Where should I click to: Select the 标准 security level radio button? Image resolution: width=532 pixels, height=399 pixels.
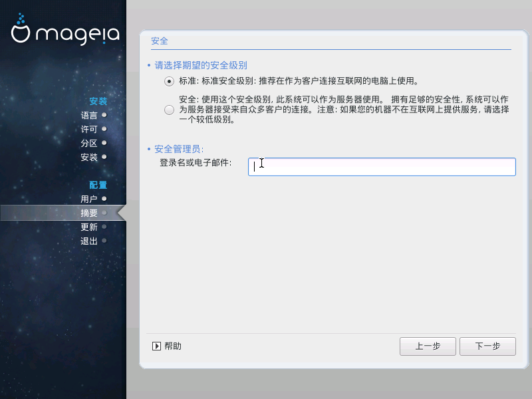169,81
